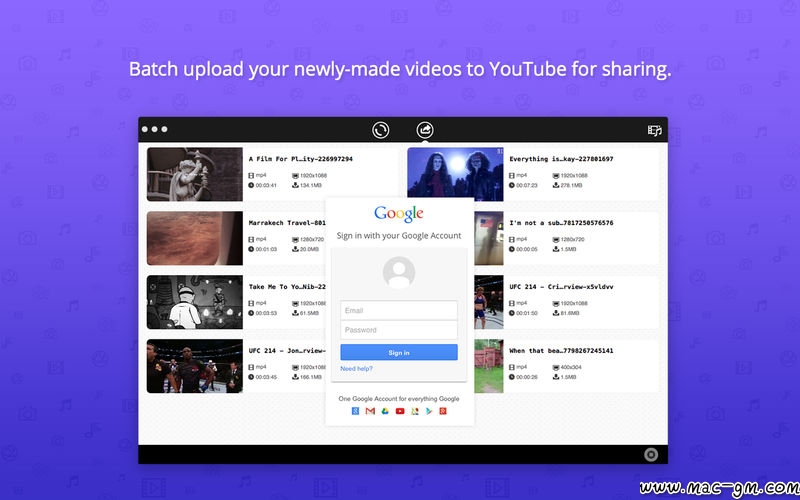800x500 pixels.
Task: Click title 'Everything is…kay-227801697'
Action: (x=561, y=159)
